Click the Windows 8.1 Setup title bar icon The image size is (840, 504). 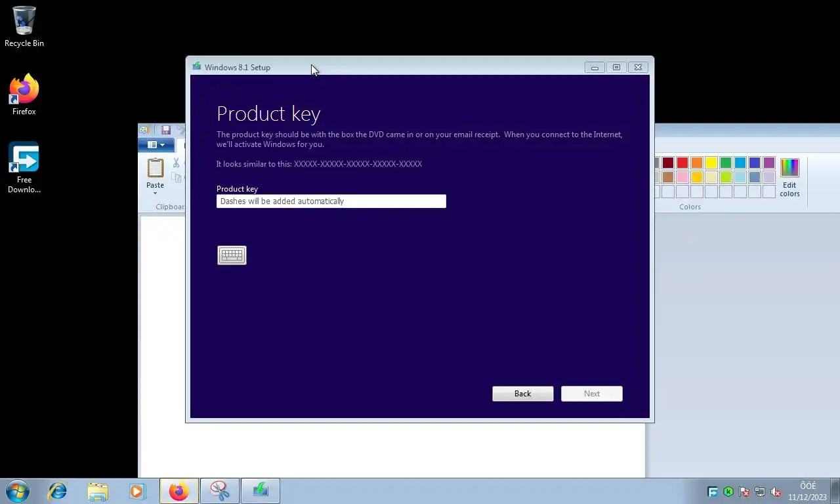pos(196,67)
